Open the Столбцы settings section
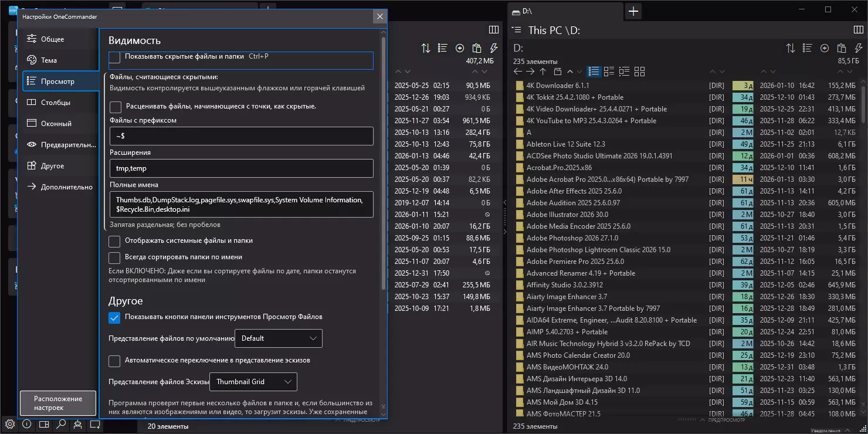The image size is (868, 434). tap(56, 103)
